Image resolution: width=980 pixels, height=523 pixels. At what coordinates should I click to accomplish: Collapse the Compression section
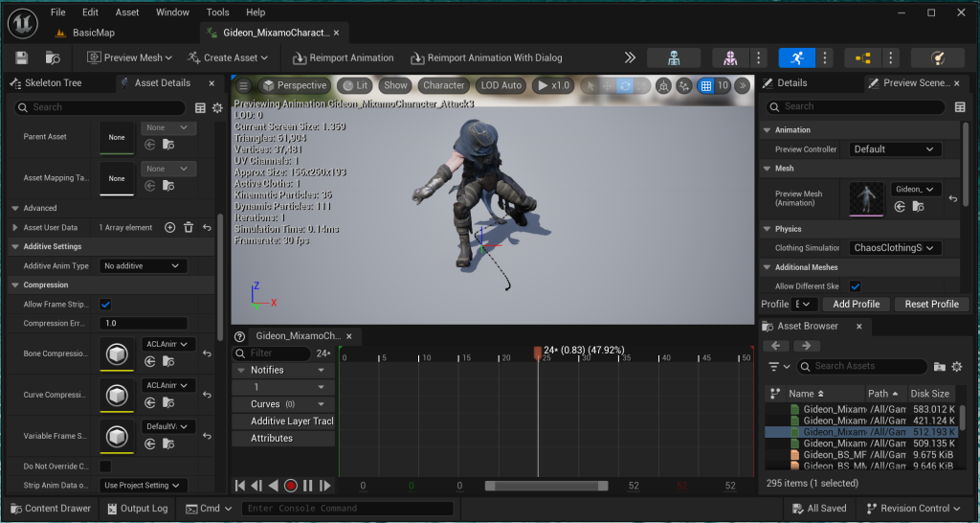click(x=15, y=285)
